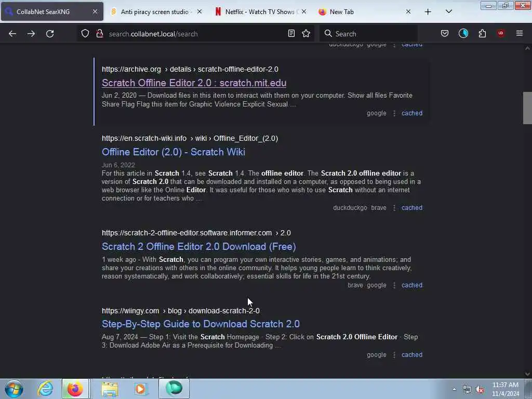
Task: Click the https://en.scratch-wiki.info result URL
Action: 190,138
